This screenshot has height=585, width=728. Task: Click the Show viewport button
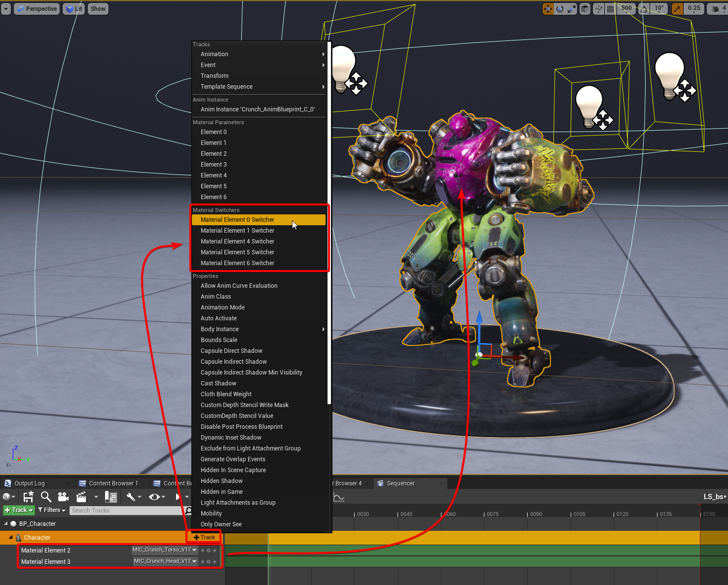coord(98,9)
